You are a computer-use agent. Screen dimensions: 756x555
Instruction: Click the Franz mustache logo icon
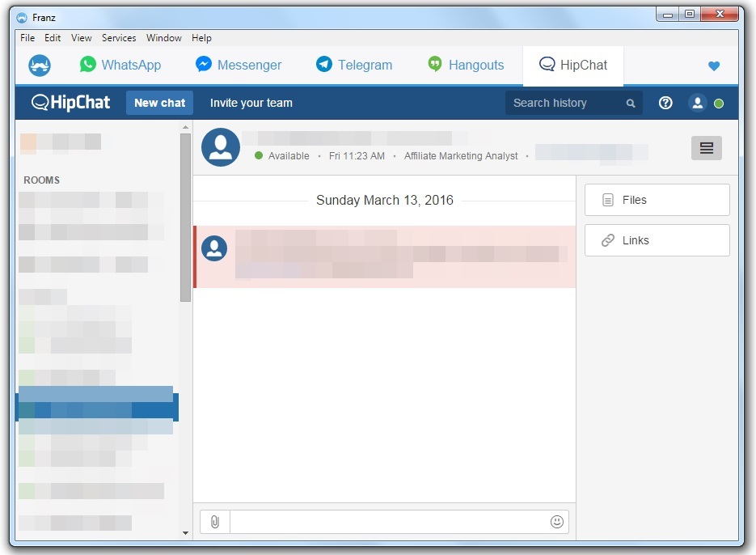[x=40, y=66]
